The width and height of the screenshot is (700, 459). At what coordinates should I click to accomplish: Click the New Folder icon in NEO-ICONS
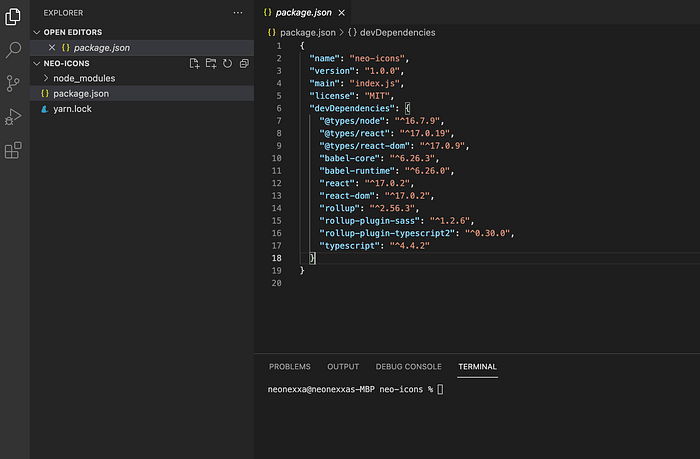tap(211, 63)
